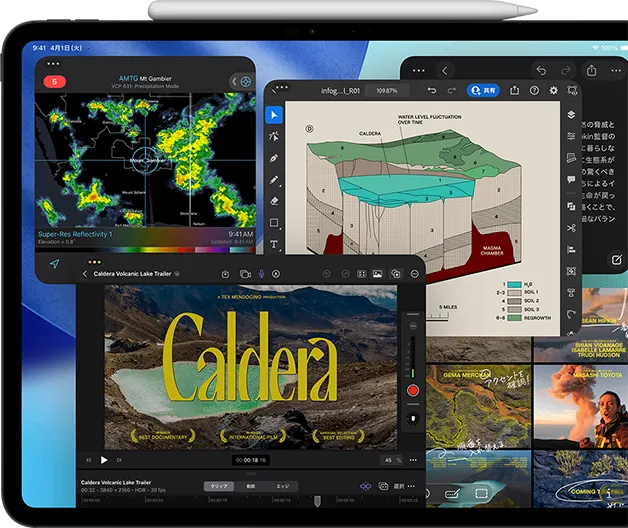This screenshot has width=628, height=528.
Task: Toggle the voiceover microphone icon
Action: click(260, 273)
